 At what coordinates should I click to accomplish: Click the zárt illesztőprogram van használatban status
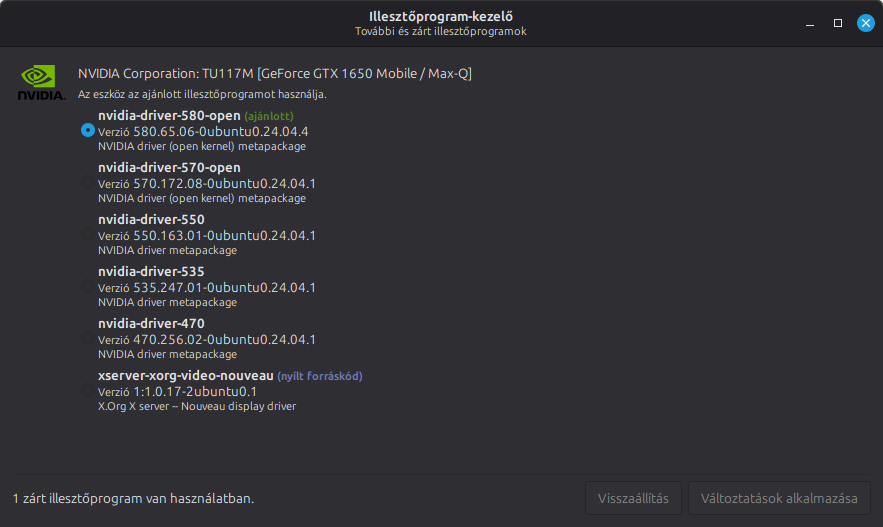[133, 498]
